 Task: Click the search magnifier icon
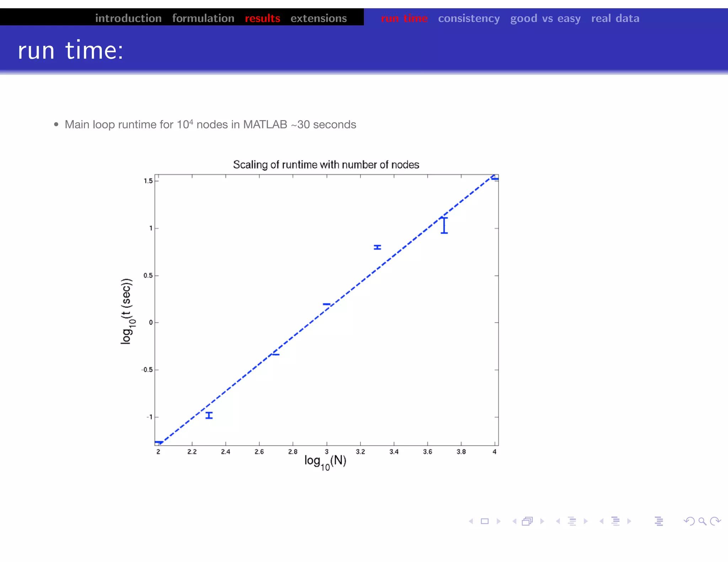point(702,521)
